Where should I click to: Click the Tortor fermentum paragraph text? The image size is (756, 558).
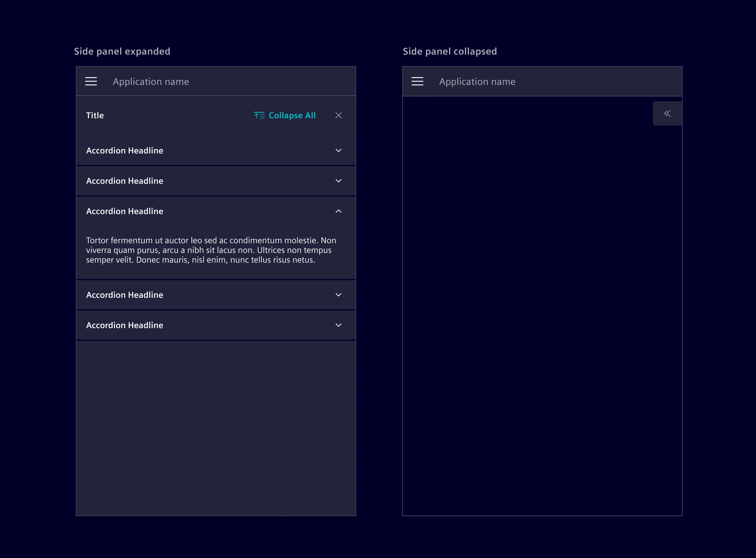point(211,250)
